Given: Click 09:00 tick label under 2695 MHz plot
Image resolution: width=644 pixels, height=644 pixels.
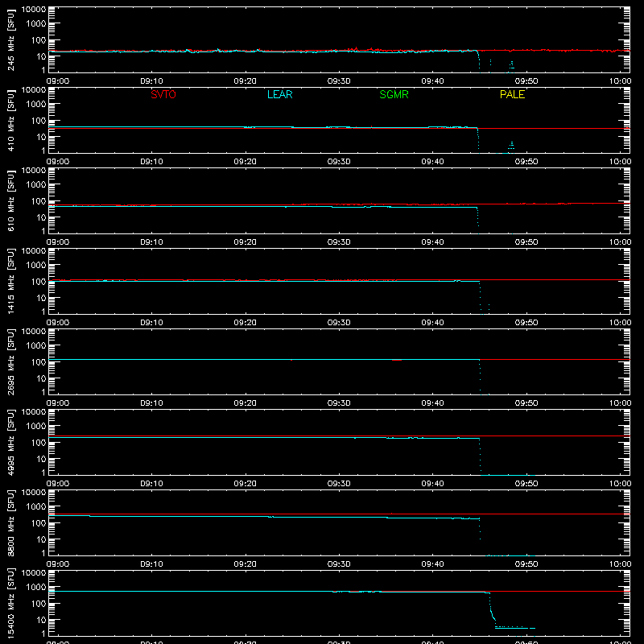Looking at the screenshot, I should (x=57, y=403).
